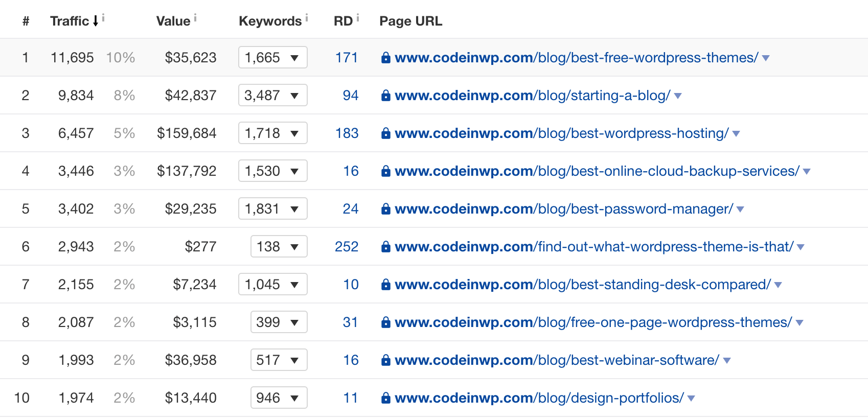Expand arrow after best-online-cloud-backup-services URL
The image size is (868, 420).
click(x=807, y=172)
